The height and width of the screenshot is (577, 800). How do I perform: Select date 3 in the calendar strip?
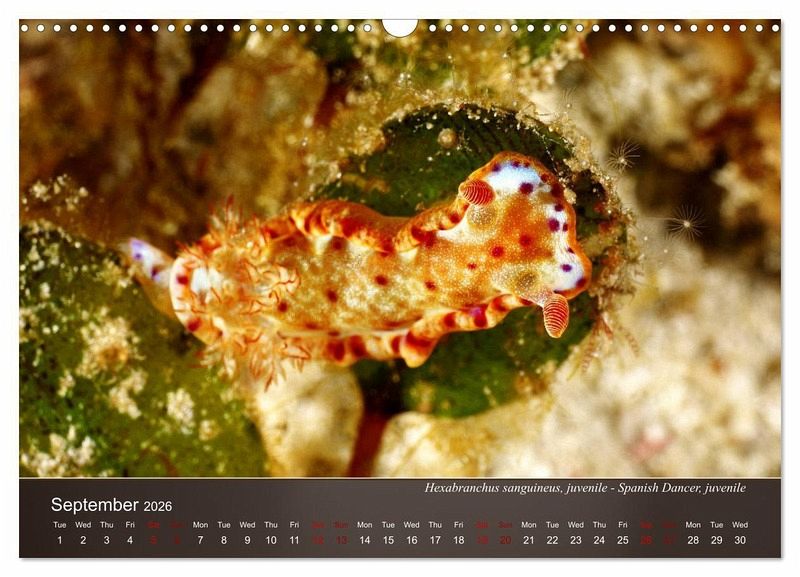pyautogui.click(x=107, y=540)
